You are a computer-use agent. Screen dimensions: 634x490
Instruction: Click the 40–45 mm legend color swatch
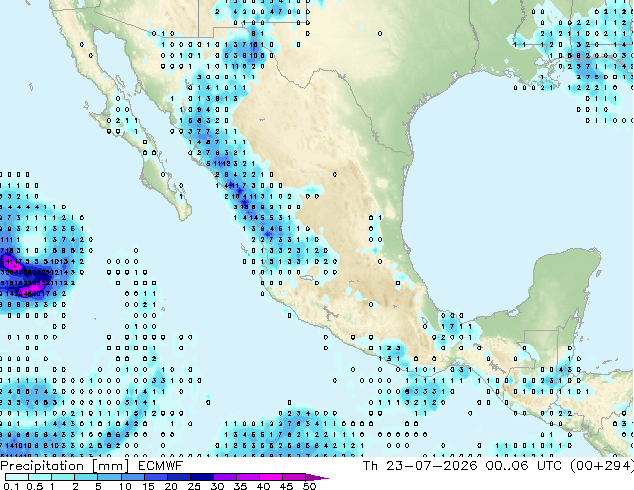(271, 477)
